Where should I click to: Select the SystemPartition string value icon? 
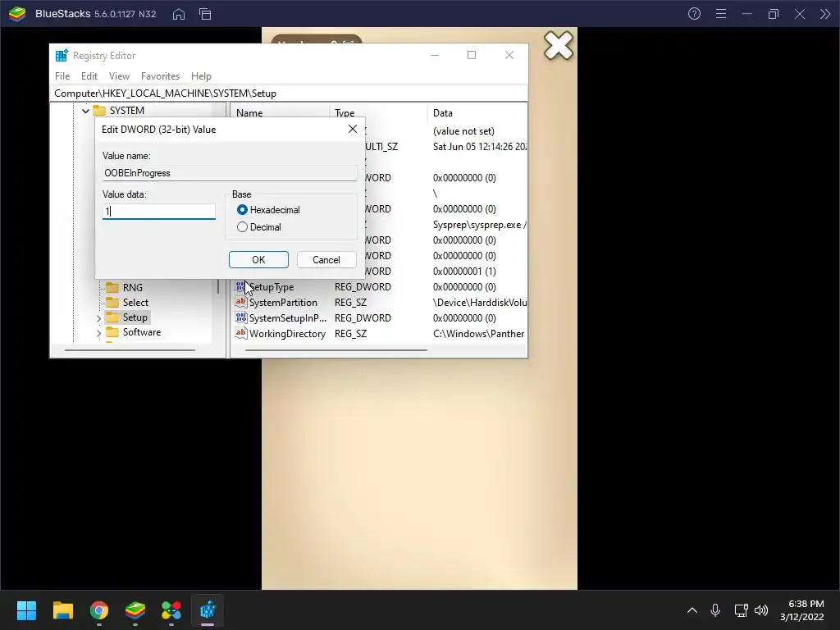click(240, 302)
